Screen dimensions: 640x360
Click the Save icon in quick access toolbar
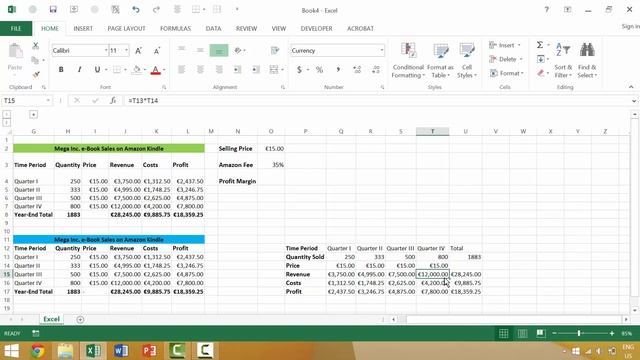53,9
